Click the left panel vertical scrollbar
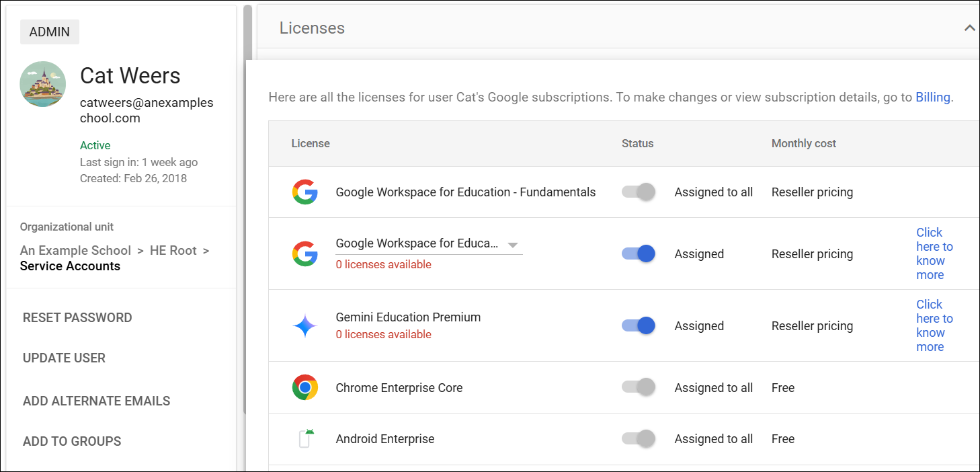The image size is (980, 472). coord(247,202)
